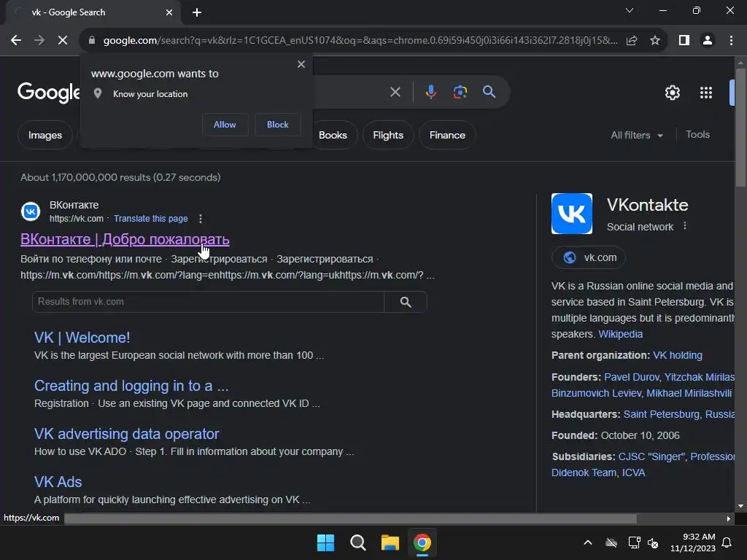The image size is (747, 560).
Task: Open the Chrome profile avatar menu
Action: 708,41
